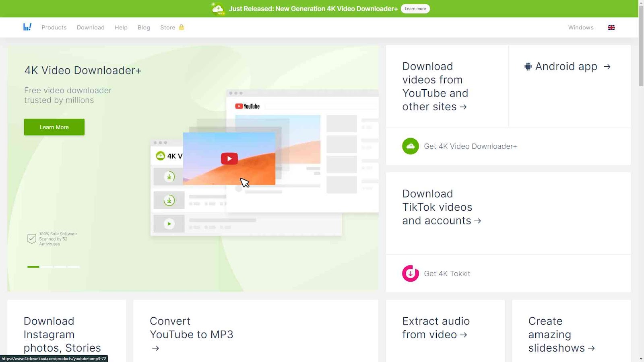This screenshot has width=644, height=362.
Task: Open the Android app link
Action: coord(568,66)
